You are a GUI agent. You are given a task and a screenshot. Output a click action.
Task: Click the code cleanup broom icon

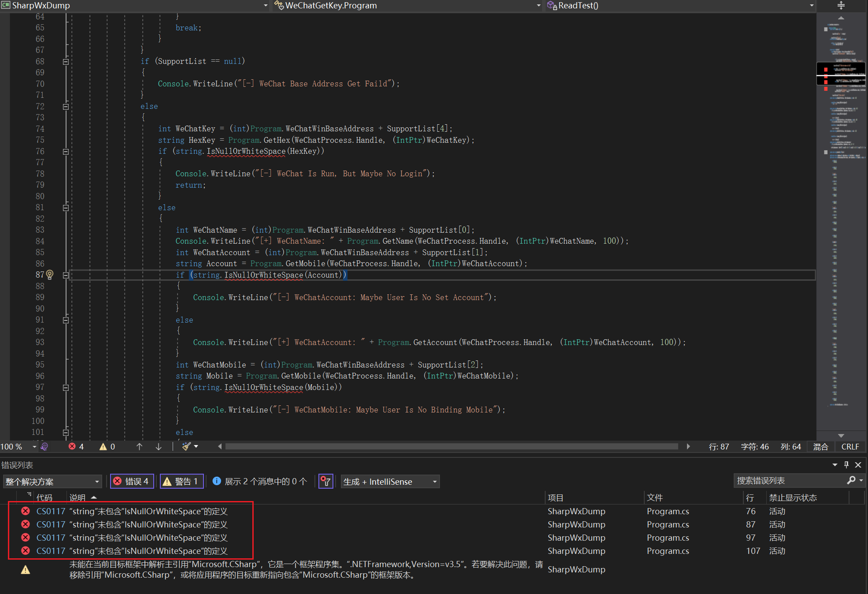[187, 446]
